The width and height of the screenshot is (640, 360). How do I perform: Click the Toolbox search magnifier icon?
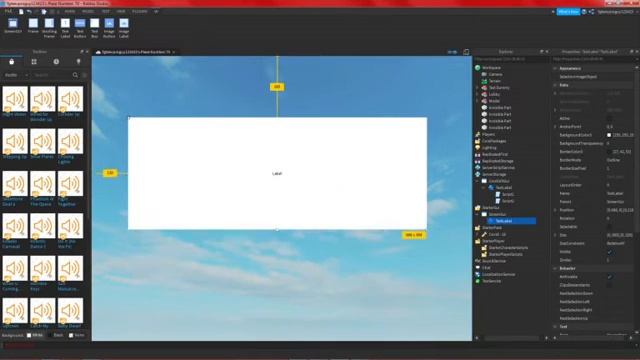coord(75,75)
